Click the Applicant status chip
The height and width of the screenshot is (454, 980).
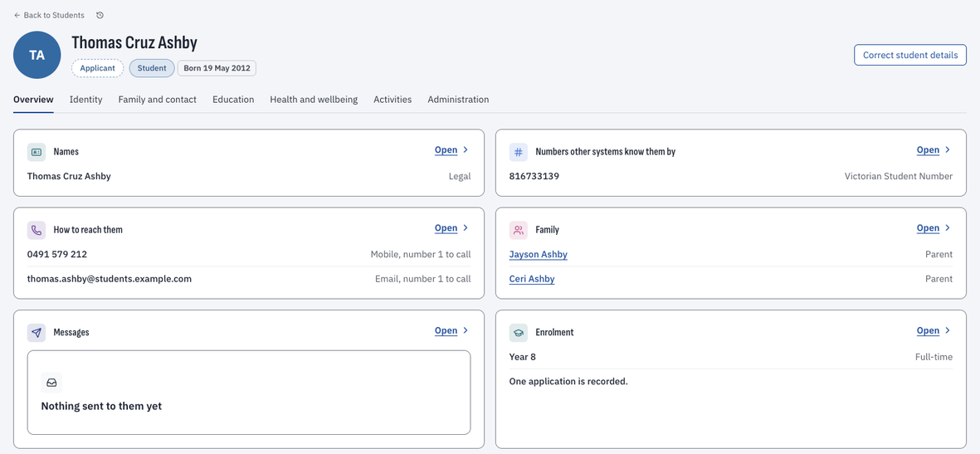click(97, 68)
